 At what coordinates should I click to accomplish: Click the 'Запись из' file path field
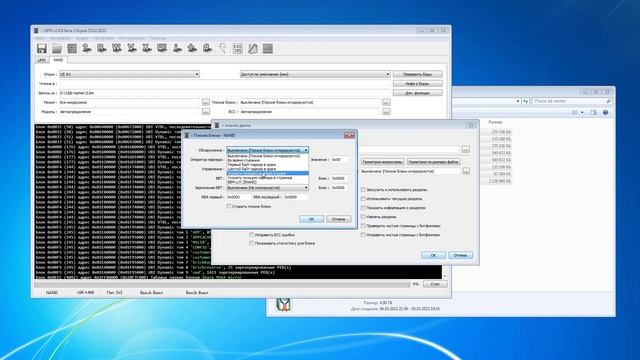(224, 93)
